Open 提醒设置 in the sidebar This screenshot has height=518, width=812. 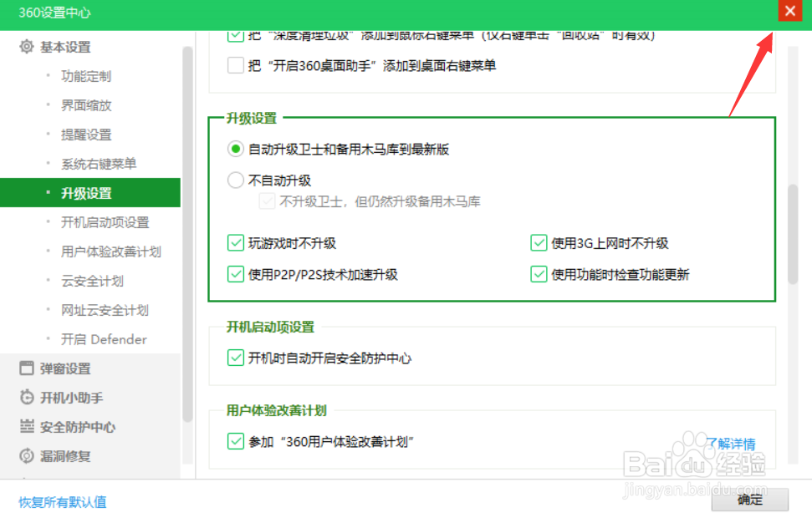(86, 135)
